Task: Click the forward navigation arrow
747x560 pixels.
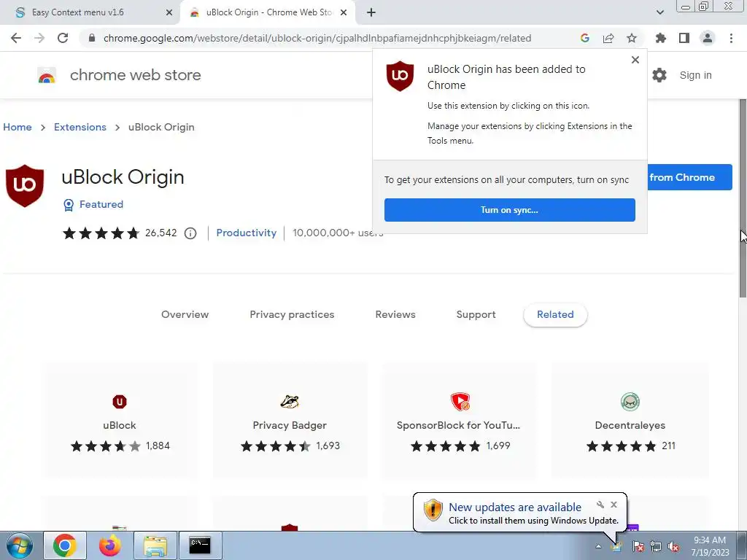Action: (39, 38)
